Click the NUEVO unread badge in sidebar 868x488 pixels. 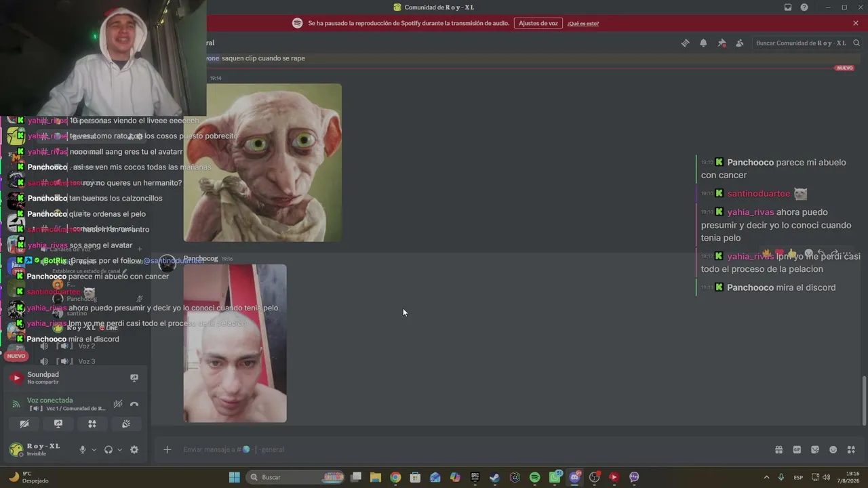(16, 356)
